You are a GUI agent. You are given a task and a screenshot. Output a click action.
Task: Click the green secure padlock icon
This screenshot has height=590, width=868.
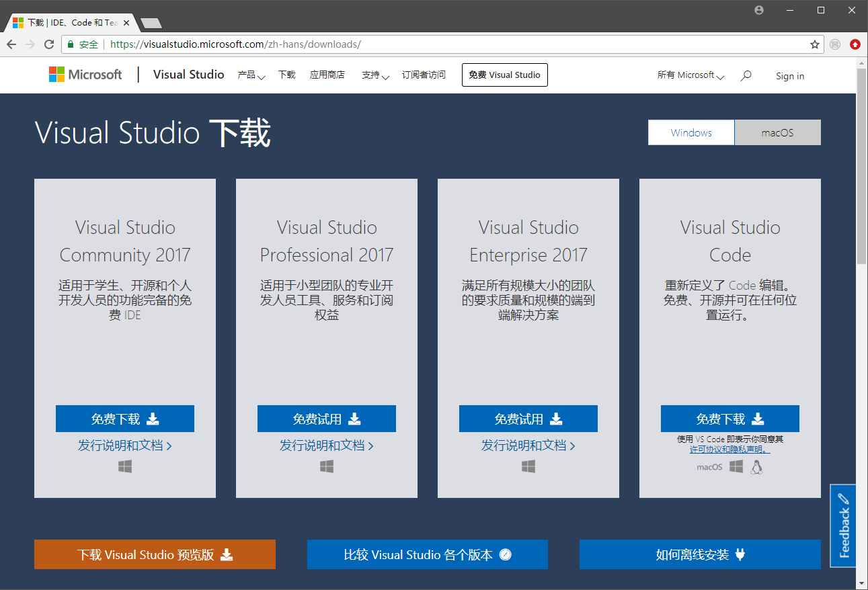tap(71, 44)
